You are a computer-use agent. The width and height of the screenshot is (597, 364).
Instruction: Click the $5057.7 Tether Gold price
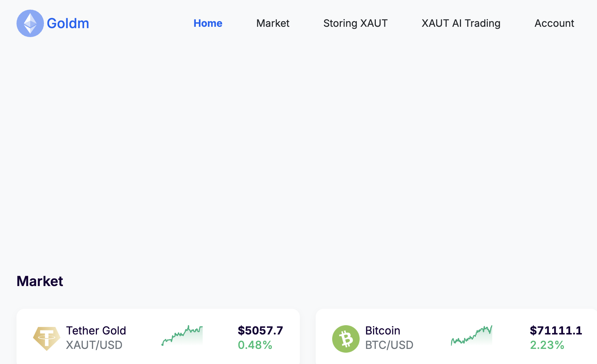(260, 330)
